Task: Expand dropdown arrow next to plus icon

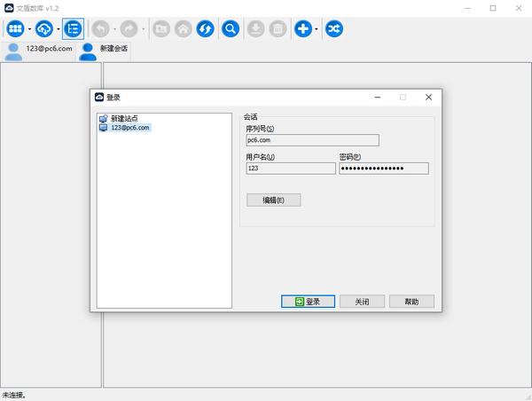Action: [x=317, y=30]
